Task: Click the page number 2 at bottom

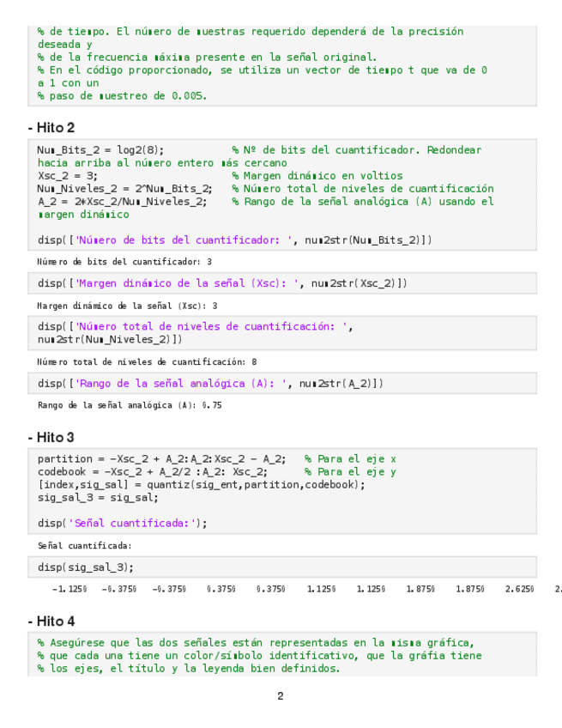Action: [281, 696]
